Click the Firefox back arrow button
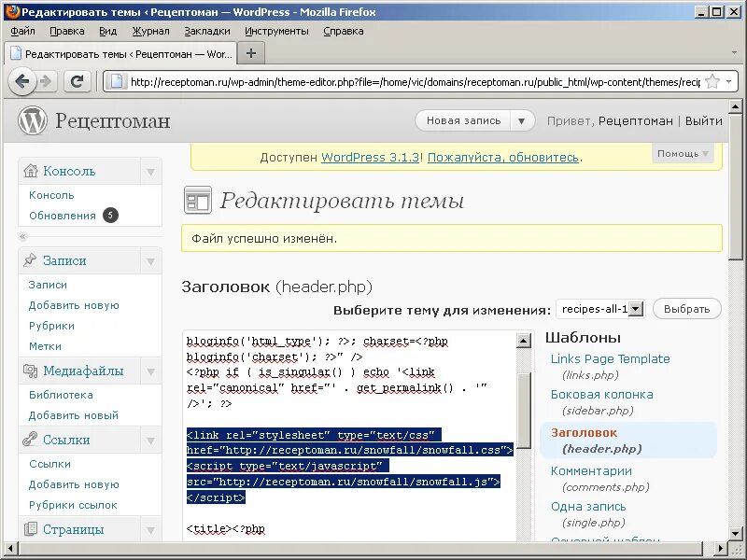 (x=22, y=82)
